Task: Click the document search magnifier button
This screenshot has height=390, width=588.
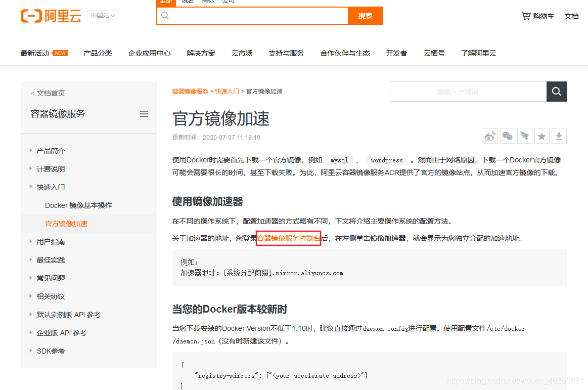Action: (x=557, y=92)
